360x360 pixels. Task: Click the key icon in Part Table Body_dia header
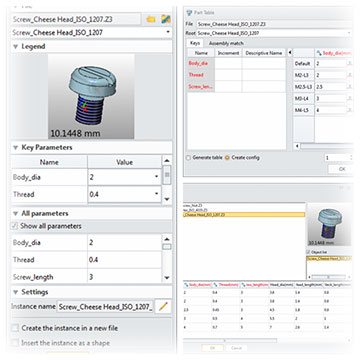319,53
